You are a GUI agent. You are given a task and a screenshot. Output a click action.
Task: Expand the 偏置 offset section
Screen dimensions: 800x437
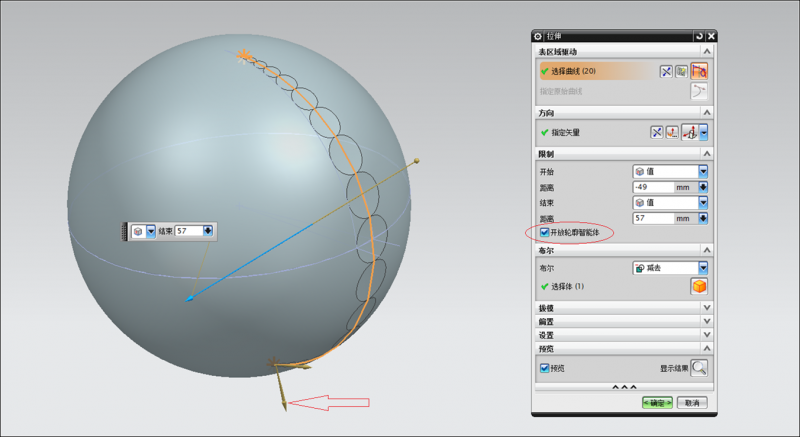707,321
